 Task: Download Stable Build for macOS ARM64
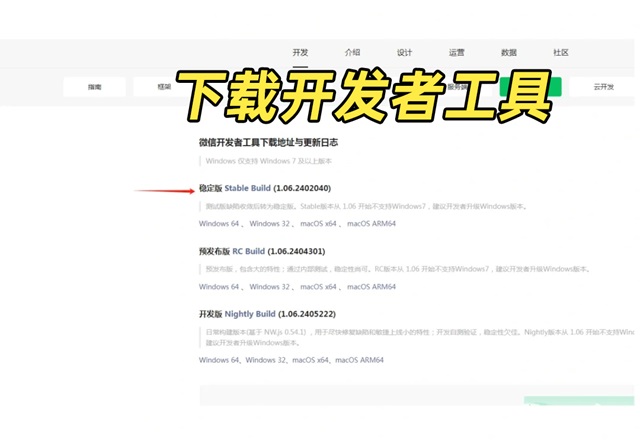tap(371, 224)
